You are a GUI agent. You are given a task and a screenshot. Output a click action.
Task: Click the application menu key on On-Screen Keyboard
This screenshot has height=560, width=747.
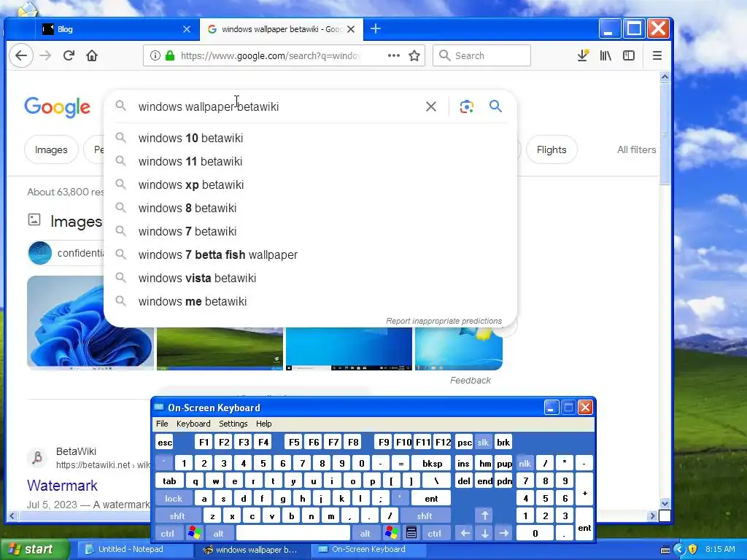click(411, 533)
